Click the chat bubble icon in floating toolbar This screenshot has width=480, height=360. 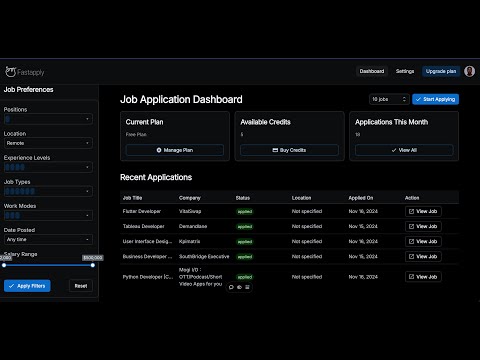[231, 287]
